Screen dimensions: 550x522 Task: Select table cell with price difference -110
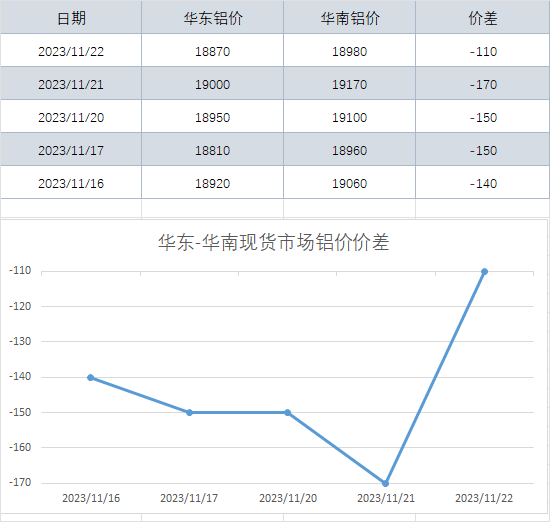[x=483, y=50]
